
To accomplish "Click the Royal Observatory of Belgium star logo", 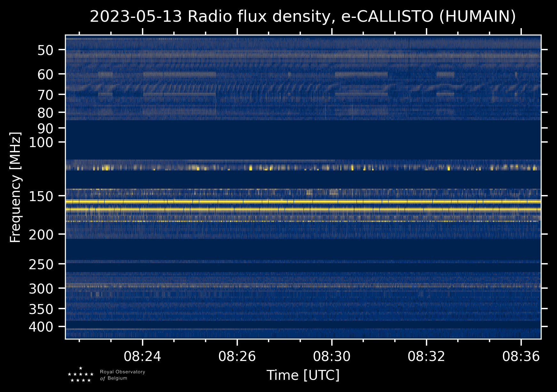I will coord(81,375).
